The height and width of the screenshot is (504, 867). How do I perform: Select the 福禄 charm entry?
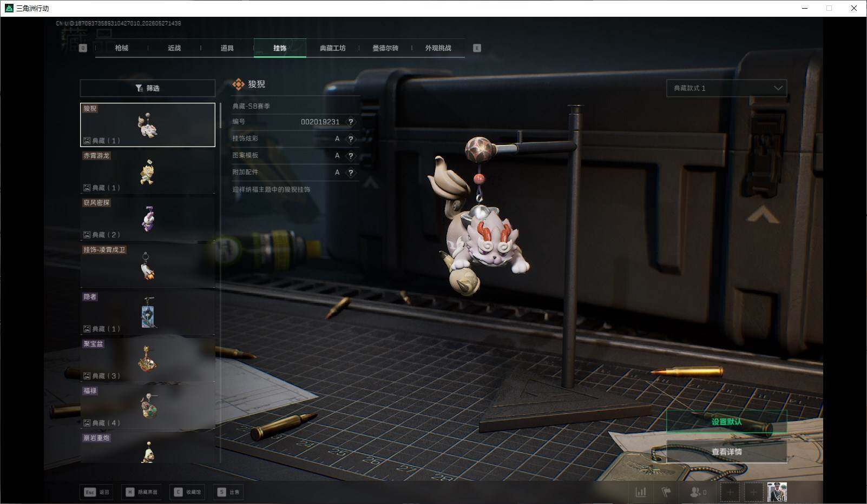pyautogui.click(x=148, y=407)
